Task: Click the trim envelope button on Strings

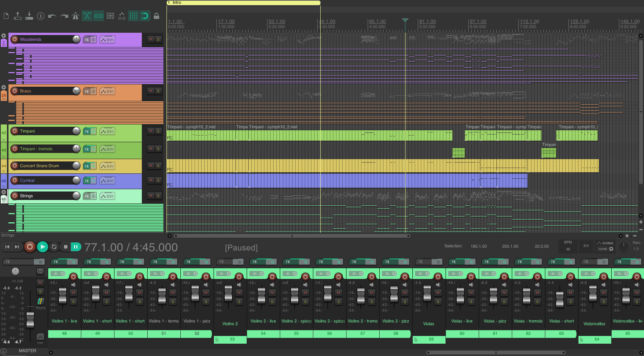Action: pyautogui.click(x=108, y=196)
